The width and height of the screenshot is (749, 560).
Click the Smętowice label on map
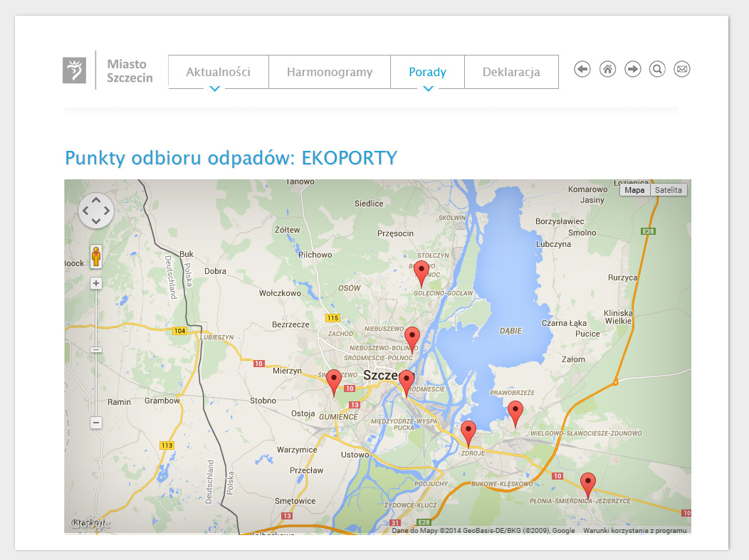pos(295,501)
